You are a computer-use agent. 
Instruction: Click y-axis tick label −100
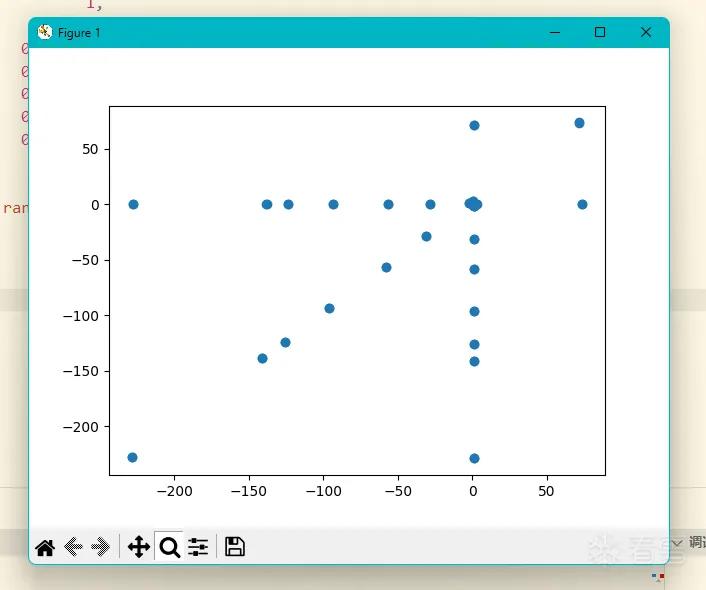tap(81, 316)
